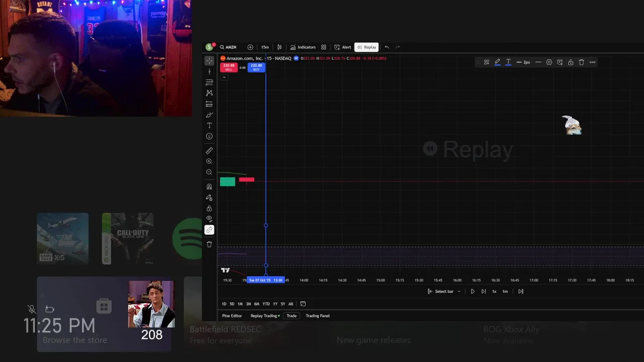Click the Tue 07 Oct '25 time marker
Viewport: 644px width, 362px height.
coord(266,280)
